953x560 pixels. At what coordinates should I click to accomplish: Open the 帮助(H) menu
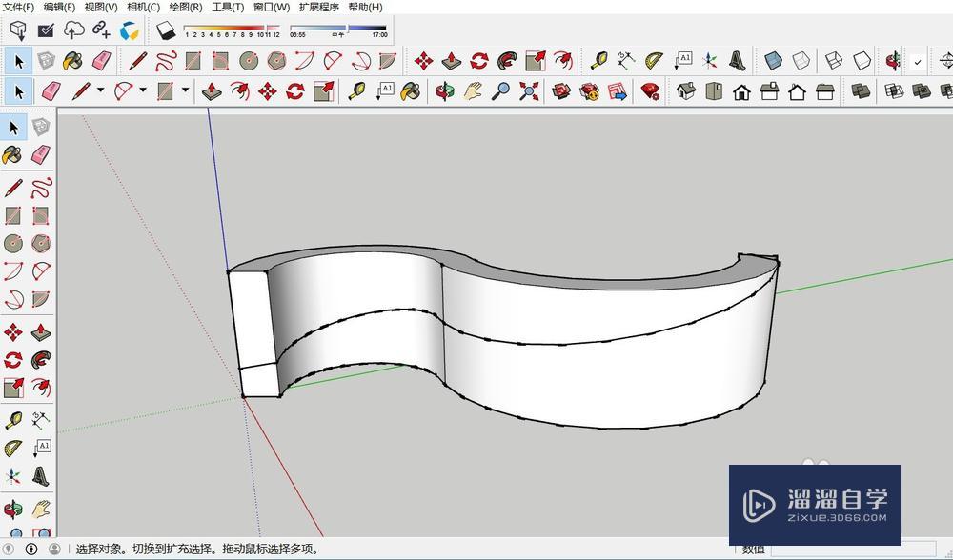point(365,7)
